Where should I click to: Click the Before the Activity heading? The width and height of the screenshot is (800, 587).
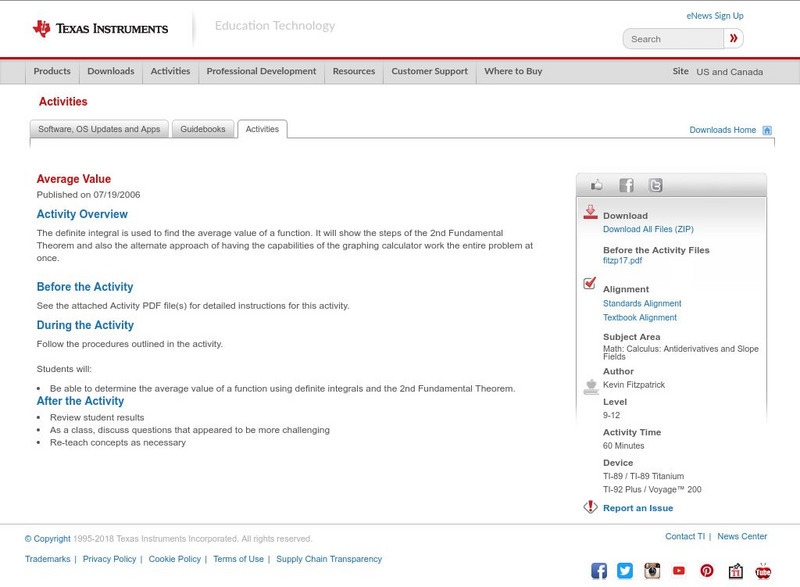coord(85,287)
